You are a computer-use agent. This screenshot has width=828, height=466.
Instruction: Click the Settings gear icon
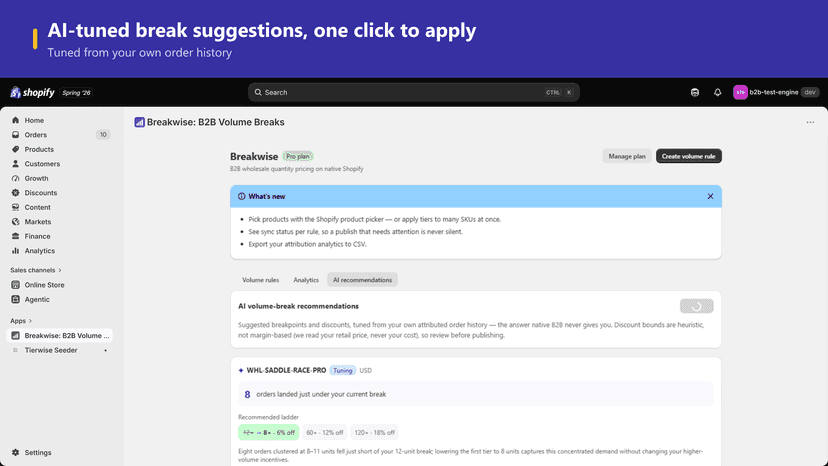(x=15, y=453)
